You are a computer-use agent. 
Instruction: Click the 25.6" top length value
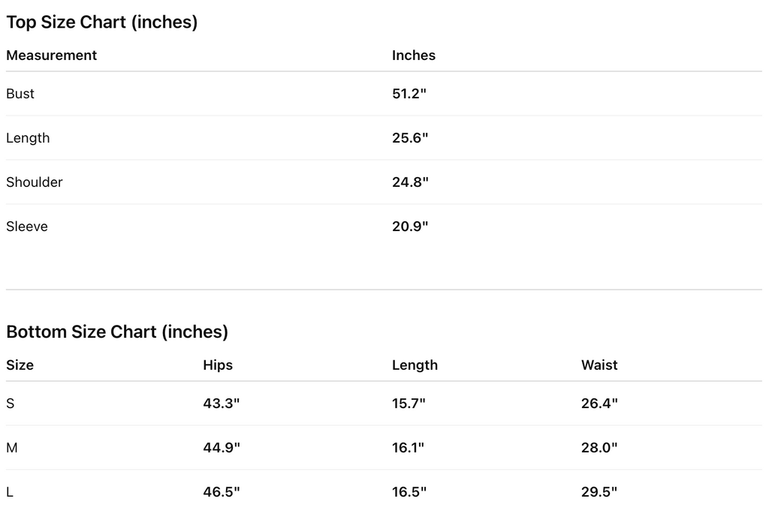(x=410, y=138)
